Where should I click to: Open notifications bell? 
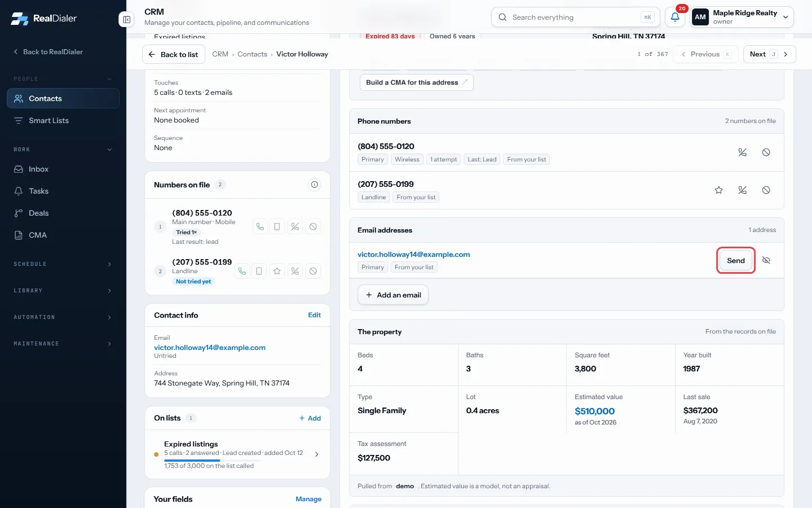click(x=675, y=17)
